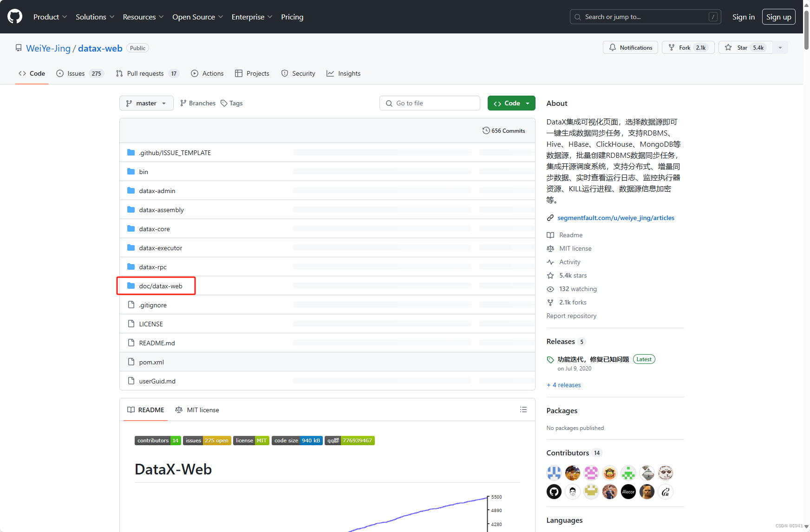
Task: Switch to the Issues tab
Action: click(80, 73)
